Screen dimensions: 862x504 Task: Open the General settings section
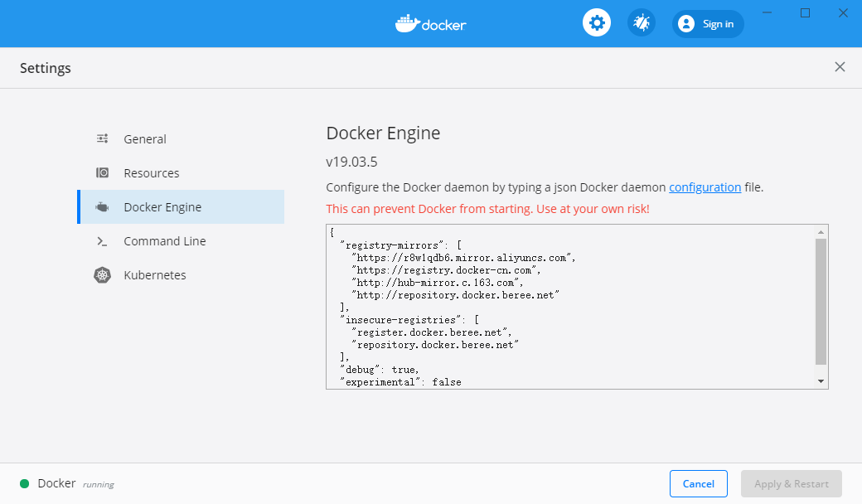pyautogui.click(x=181, y=139)
